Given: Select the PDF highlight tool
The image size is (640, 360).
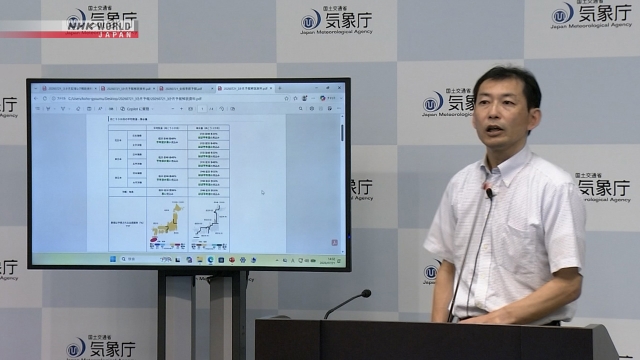Looking at the screenshot, I should pyautogui.click(x=48, y=109).
